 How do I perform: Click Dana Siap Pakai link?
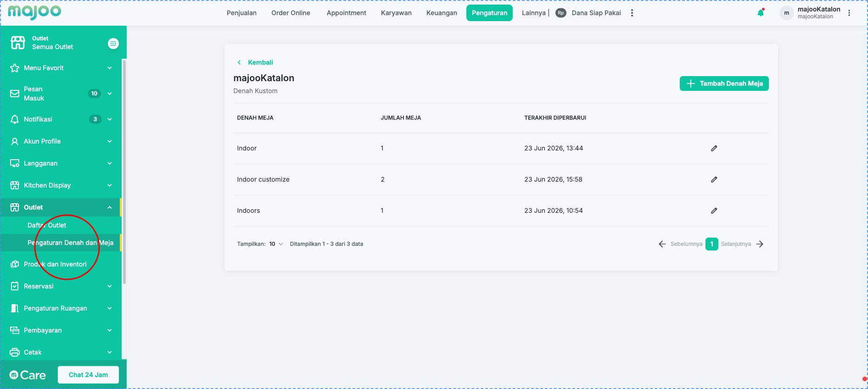596,13
